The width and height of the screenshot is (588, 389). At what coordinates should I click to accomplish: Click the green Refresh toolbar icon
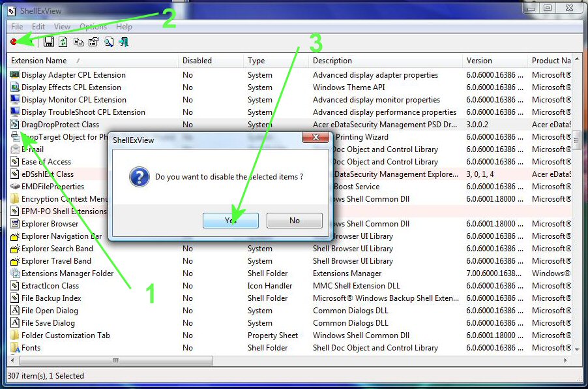[63, 42]
